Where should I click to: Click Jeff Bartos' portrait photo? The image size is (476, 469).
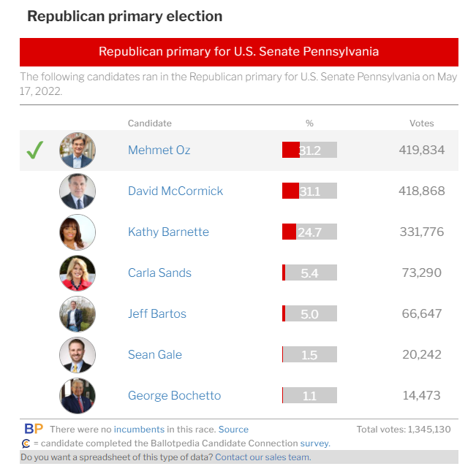[78, 314]
